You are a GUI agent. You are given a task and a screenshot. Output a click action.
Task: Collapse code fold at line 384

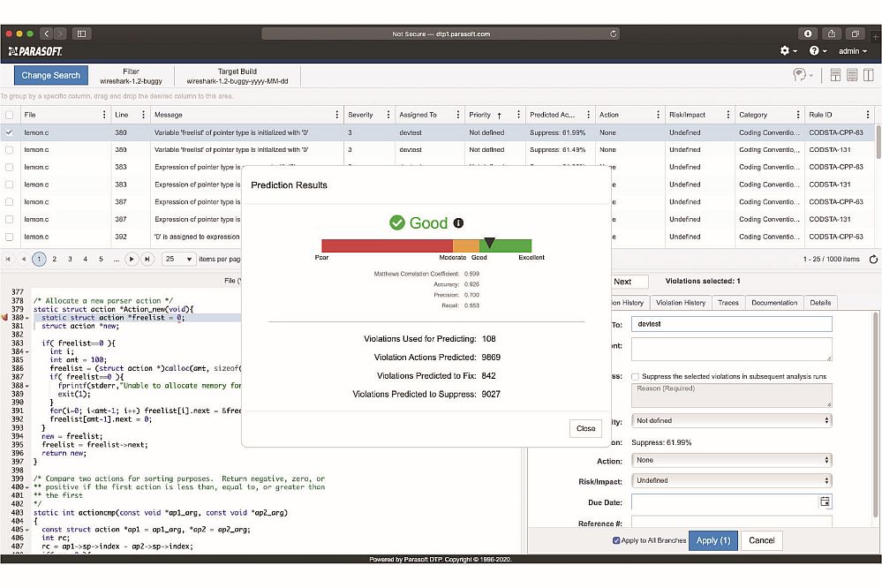27,351
